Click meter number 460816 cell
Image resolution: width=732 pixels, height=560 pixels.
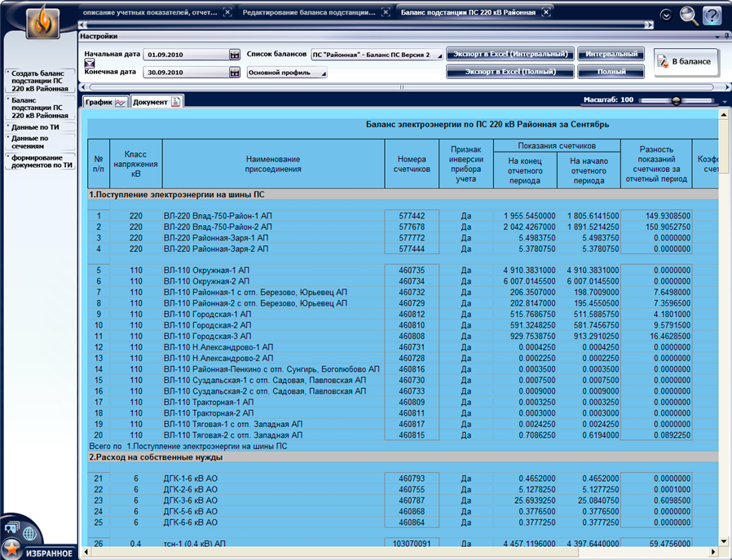pyautogui.click(x=412, y=369)
